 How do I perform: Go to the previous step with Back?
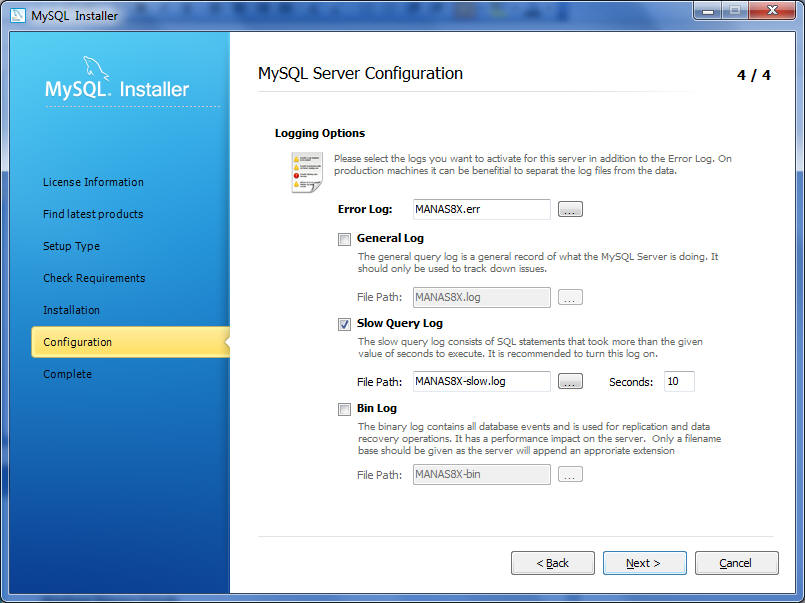(552, 563)
